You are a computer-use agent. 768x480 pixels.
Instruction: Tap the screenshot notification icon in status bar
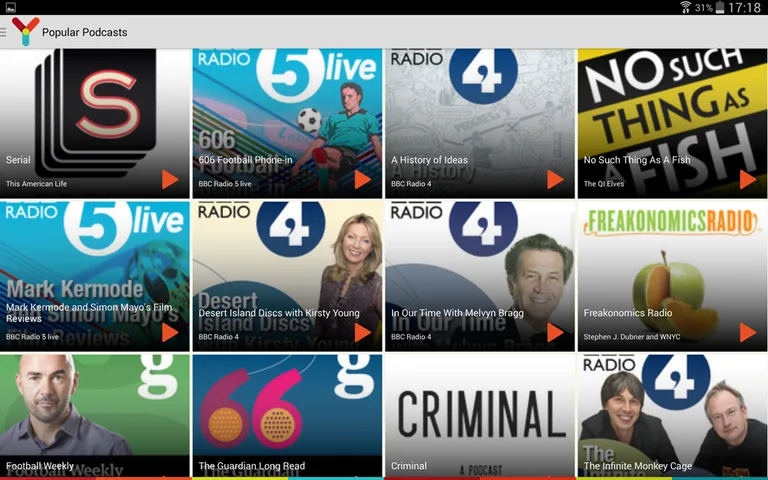10,7
